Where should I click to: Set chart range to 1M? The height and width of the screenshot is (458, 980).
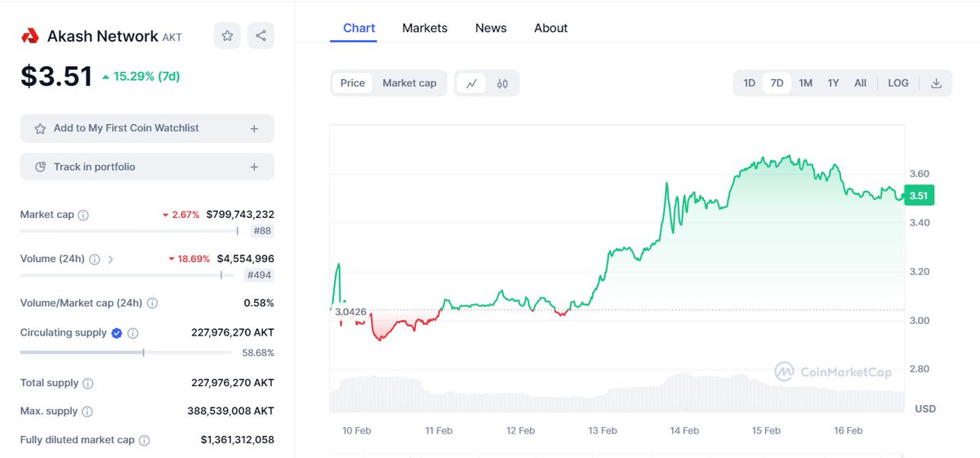[805, 83]
